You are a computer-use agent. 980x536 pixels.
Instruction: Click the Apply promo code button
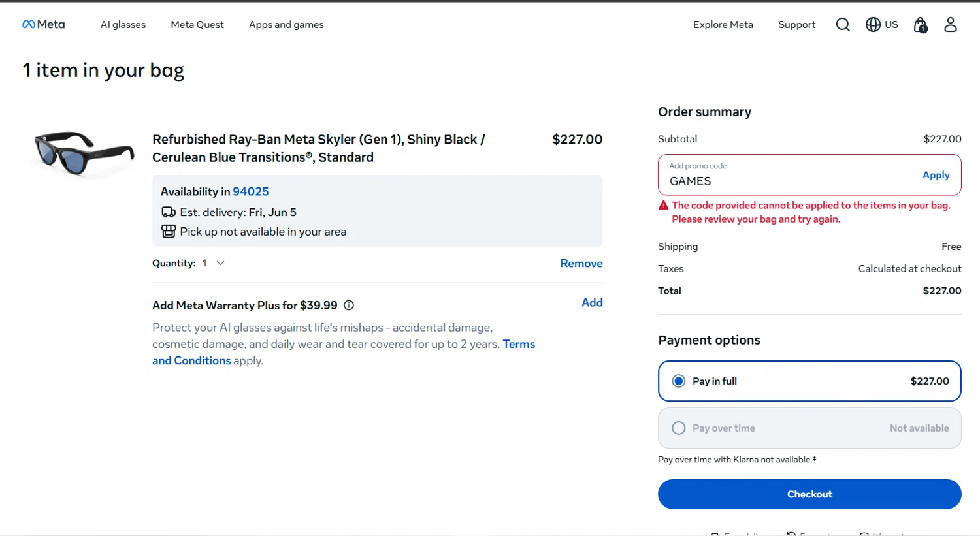tap(936, 175)
